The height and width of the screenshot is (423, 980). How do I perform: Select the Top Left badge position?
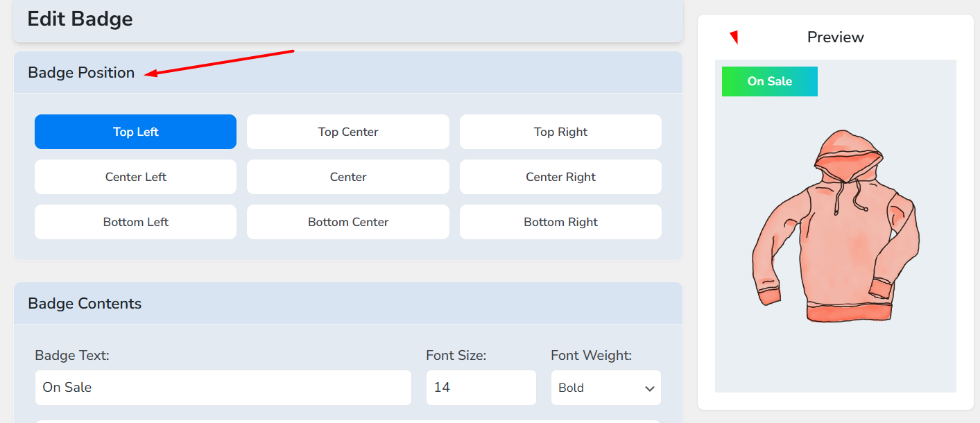pos(135,132)
